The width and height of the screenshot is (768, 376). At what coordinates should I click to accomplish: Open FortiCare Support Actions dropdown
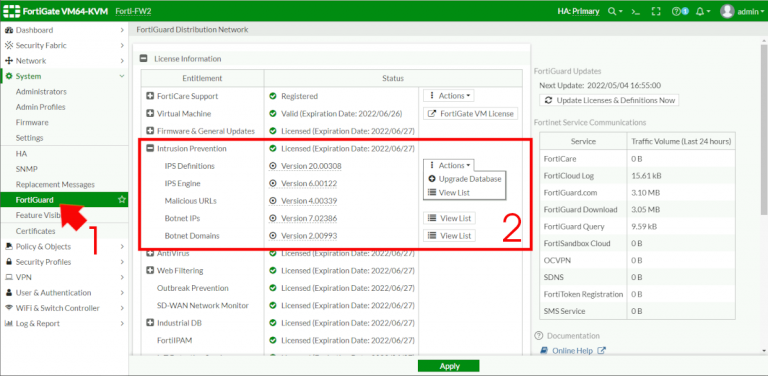point(449,96)
